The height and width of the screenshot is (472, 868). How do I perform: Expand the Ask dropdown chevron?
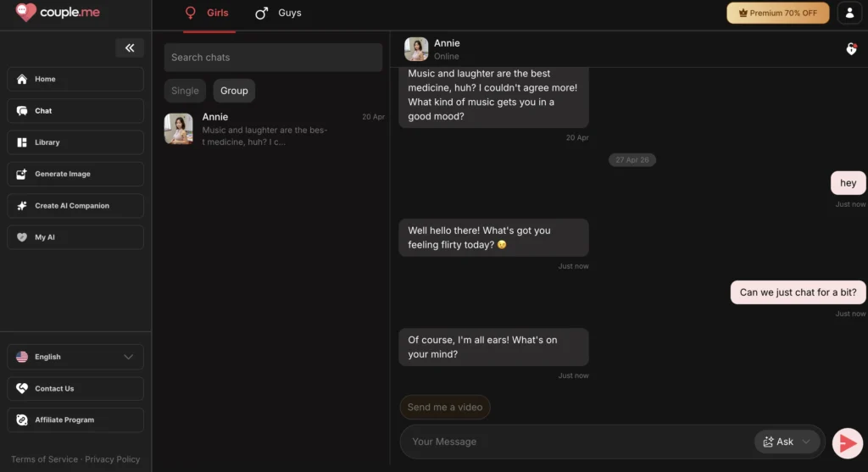tap(806, 441)
